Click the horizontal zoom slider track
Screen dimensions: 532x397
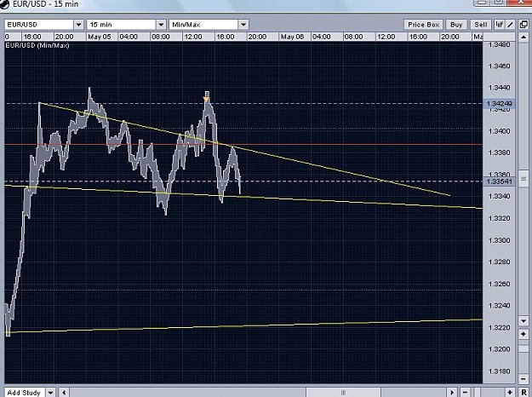(487, 393)
